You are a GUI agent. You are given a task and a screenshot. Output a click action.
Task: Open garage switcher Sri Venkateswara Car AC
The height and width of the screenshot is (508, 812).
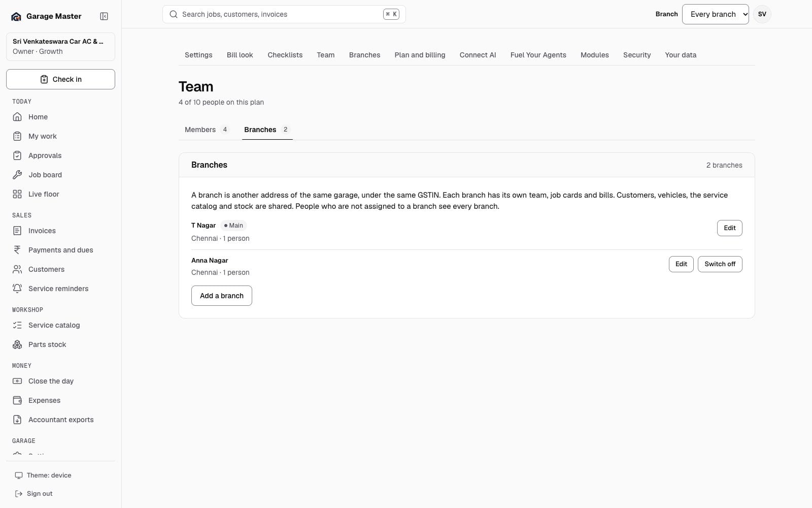[x=60, y=46]
